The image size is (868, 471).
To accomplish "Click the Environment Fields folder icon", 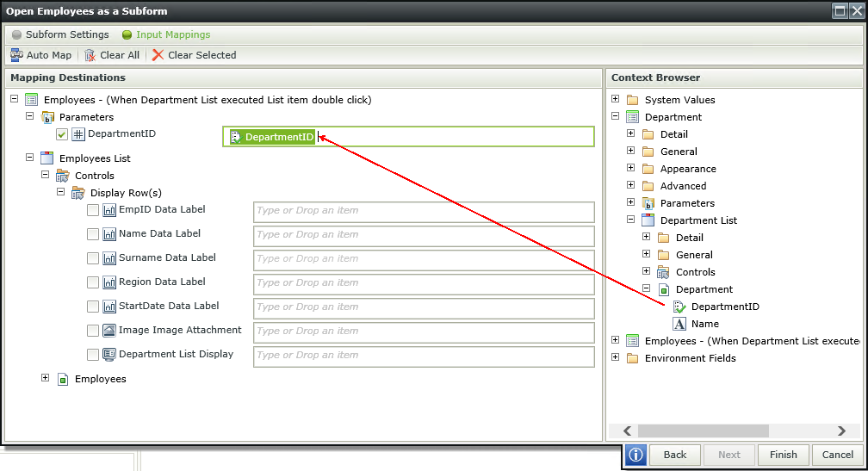I will point(632,359).
